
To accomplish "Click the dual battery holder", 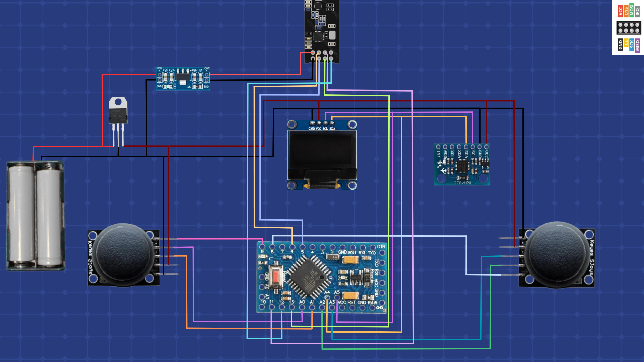I will coord(35,216).
